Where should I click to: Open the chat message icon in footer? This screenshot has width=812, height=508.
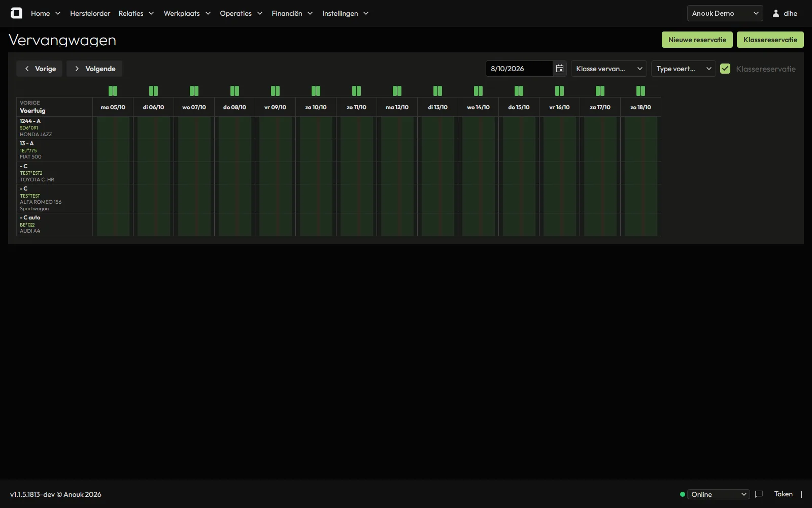759,494
